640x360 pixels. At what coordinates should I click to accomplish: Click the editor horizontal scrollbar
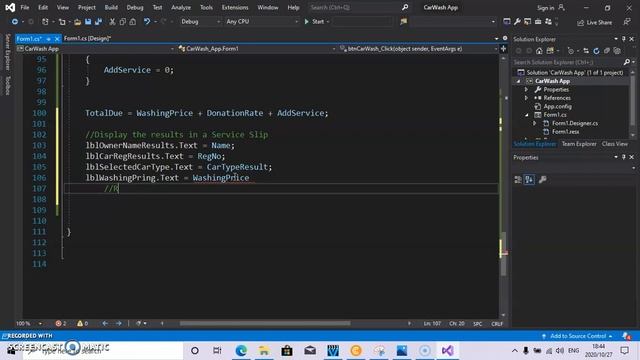[x=264, y=323]
